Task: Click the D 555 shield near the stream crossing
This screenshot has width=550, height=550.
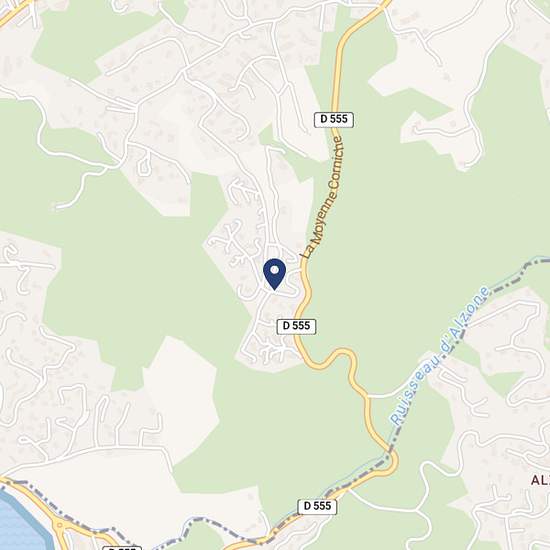Action: [317, 506]
